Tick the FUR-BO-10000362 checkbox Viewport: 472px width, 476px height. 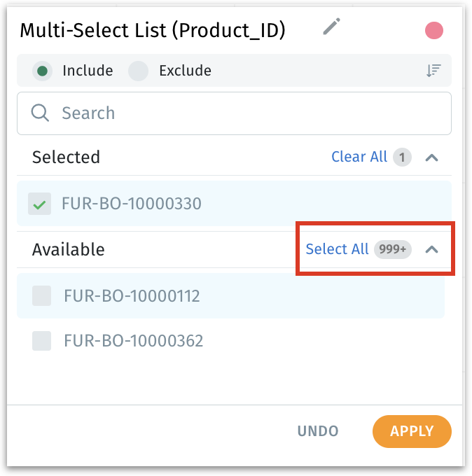(x=42, y=341)
